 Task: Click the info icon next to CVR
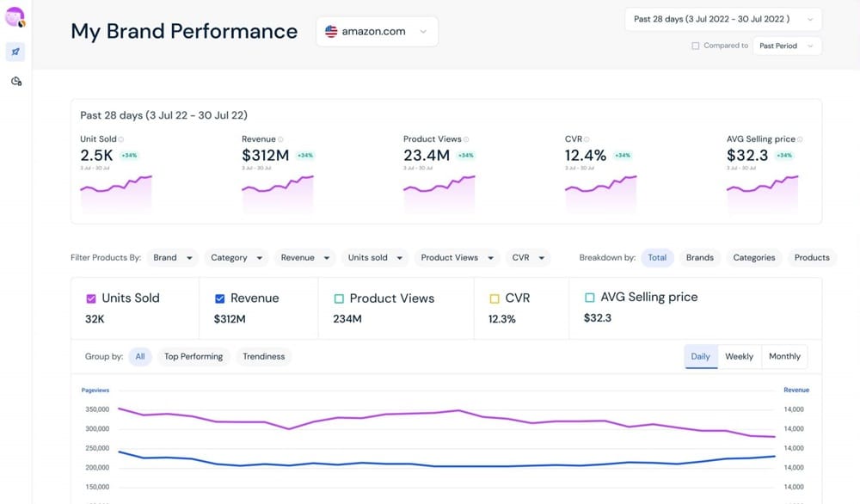(x=588, y=139)
